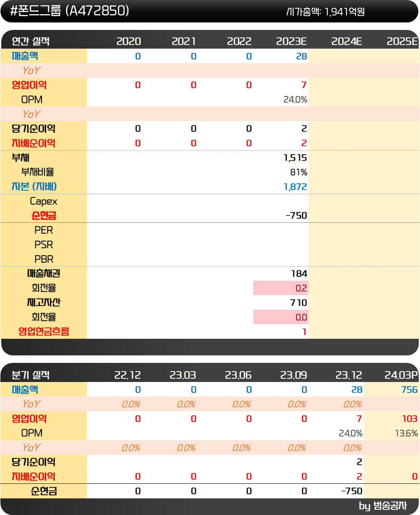This screenshot has width=420, height=515.
Task: Select the 시가총액: 1,941억원 text
Action: pyautogui.click(x=326, y=12)
